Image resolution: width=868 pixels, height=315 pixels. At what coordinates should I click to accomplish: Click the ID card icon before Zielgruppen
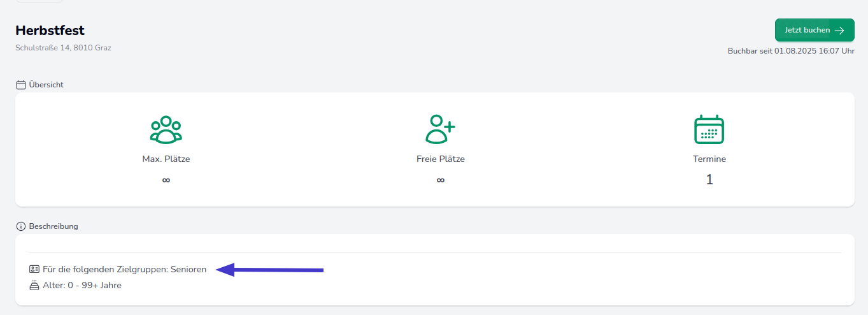[34, 270]
